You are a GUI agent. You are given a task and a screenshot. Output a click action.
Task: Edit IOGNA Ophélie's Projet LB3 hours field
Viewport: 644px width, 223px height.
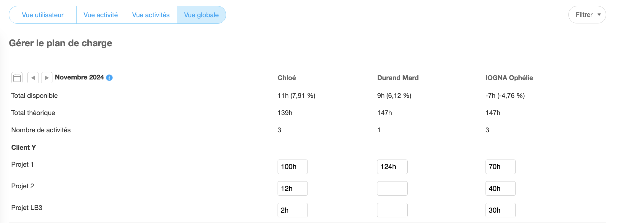click(501, 210)
